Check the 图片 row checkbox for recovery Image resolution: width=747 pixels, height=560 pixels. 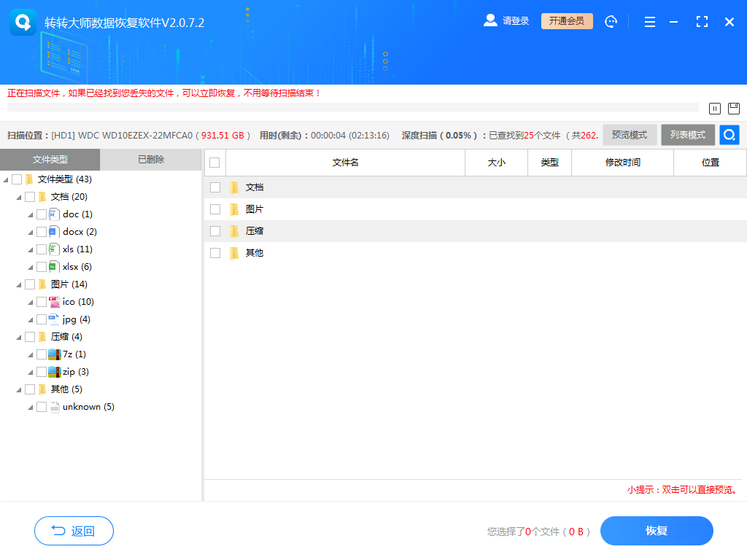214,209
